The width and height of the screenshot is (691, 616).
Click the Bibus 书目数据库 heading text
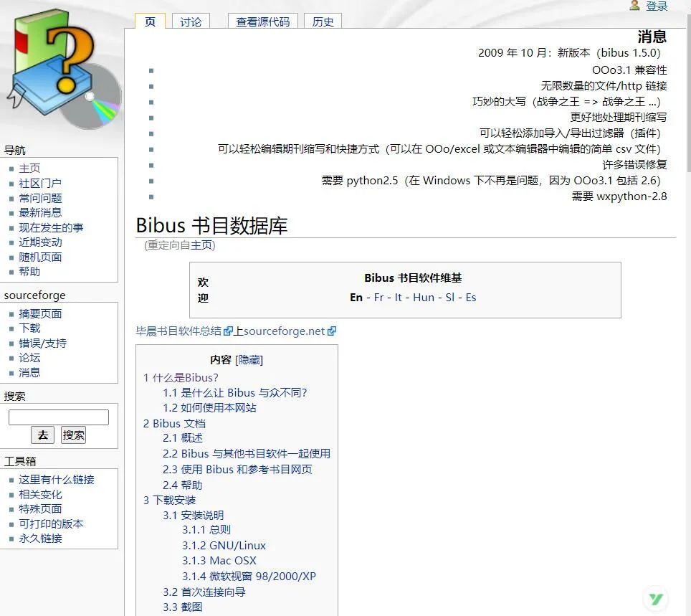[x=211, y=225]
